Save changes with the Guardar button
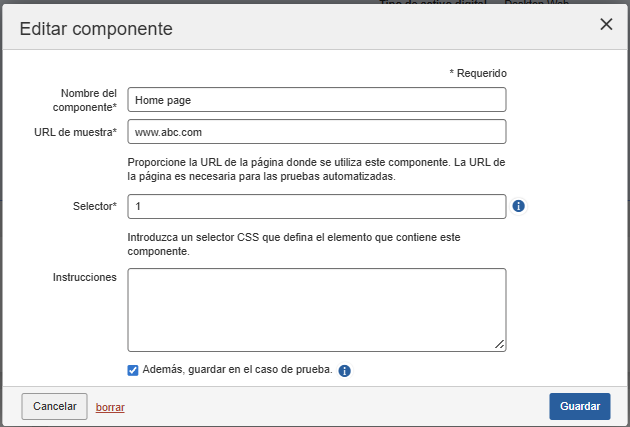This screenshot has width=630, height=427. (579, 406)
